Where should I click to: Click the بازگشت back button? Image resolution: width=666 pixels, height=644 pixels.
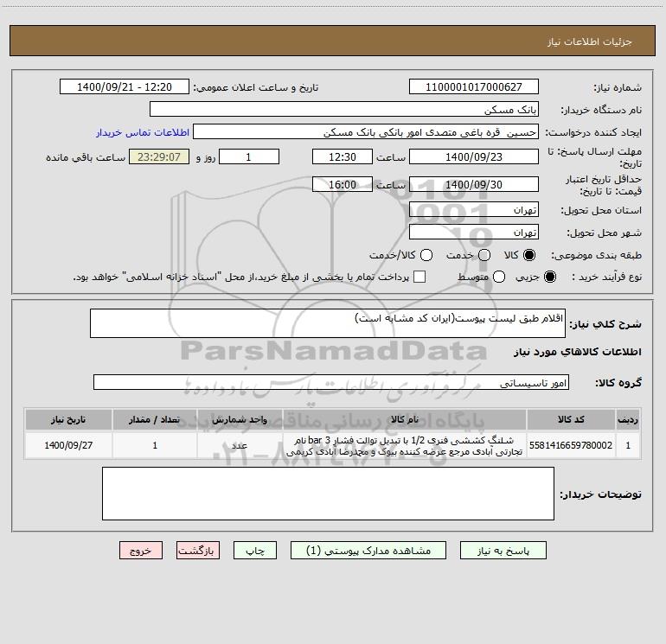pos(198,551)
